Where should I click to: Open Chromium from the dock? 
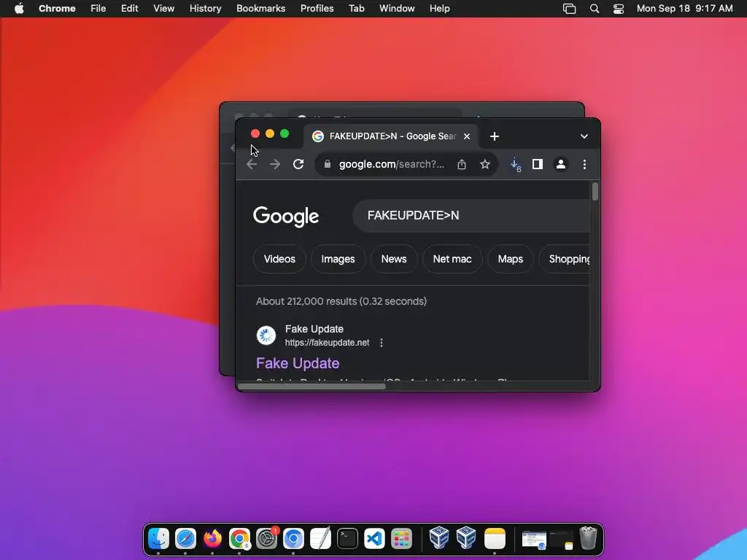coord(293,539)
